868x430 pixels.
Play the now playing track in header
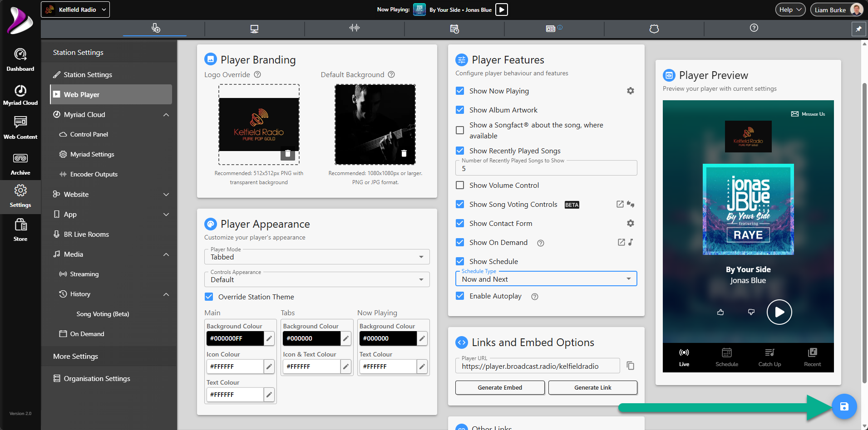[x=501, y=10]
